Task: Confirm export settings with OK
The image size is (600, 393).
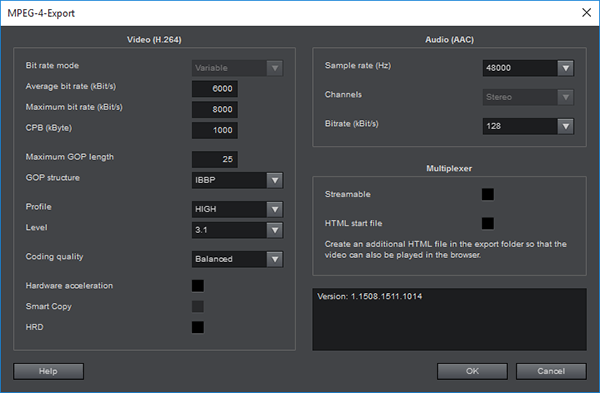Action: pos(472,371)
